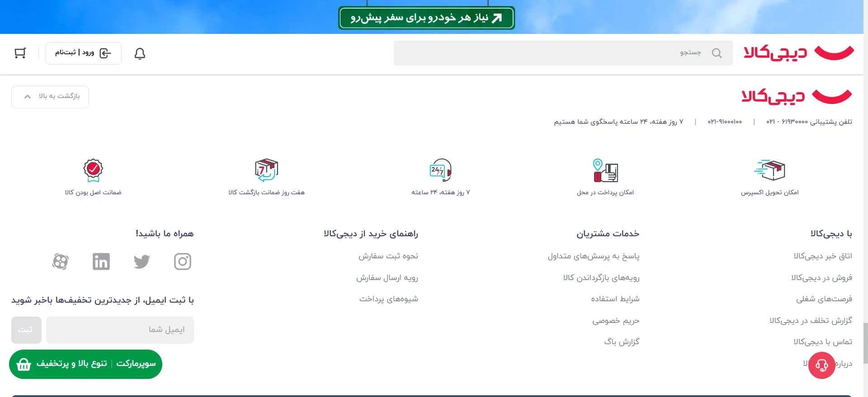Open تماس با دیجی‌کالا link

823,342
